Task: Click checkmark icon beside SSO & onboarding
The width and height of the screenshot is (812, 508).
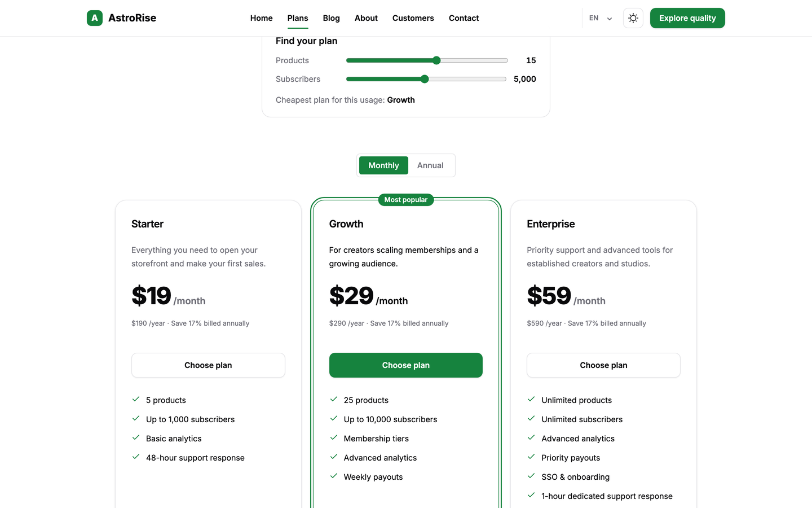Action: pos(531,476)
